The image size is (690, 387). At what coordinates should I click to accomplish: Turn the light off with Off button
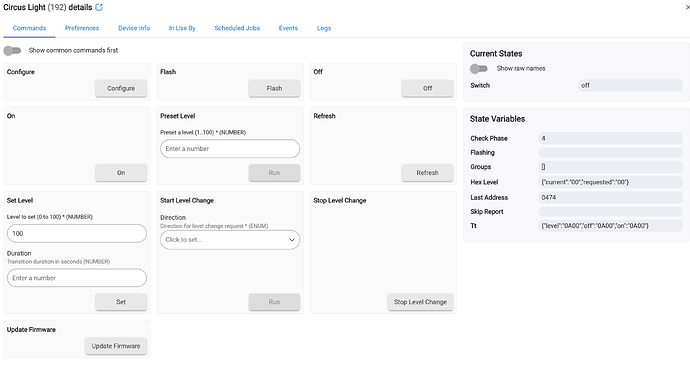[x=427, y=88]
